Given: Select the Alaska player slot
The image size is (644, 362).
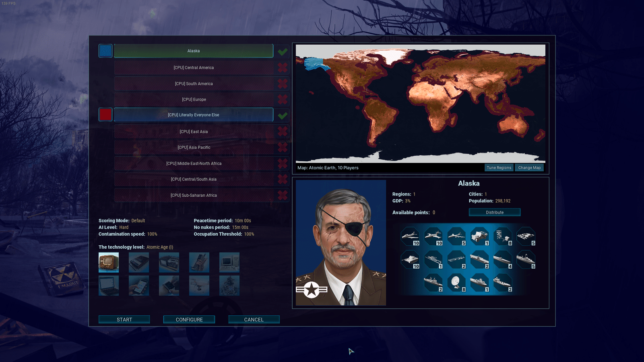Looking at the screenshot, I should click(194, 51).
